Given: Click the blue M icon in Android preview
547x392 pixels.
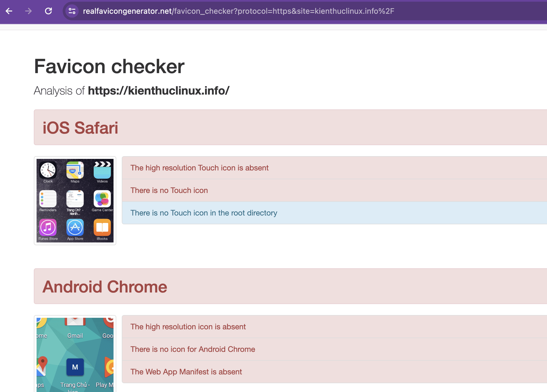Looking at the screenshot, I should [75, 367].
